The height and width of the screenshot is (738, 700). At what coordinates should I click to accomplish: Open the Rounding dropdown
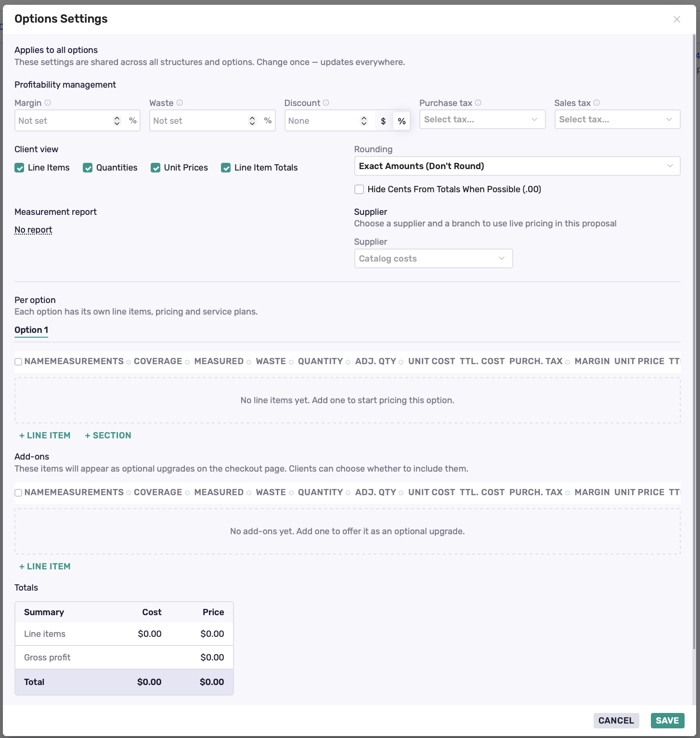517,166
